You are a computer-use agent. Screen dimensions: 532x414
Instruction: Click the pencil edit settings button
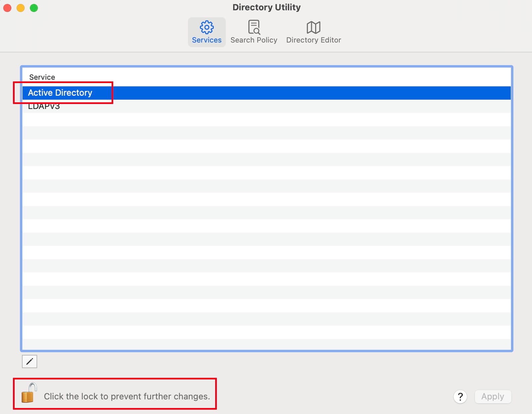(x=30, y=362)
